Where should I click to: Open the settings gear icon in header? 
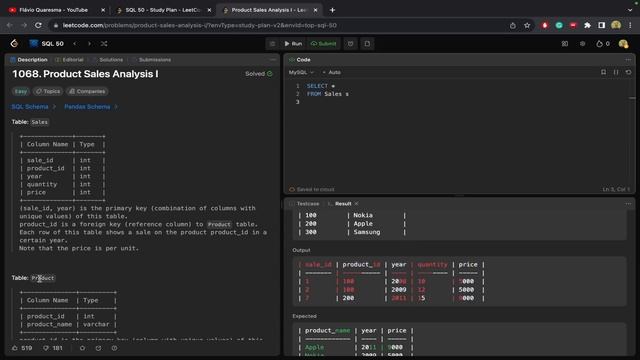click(x=582, y=43)
